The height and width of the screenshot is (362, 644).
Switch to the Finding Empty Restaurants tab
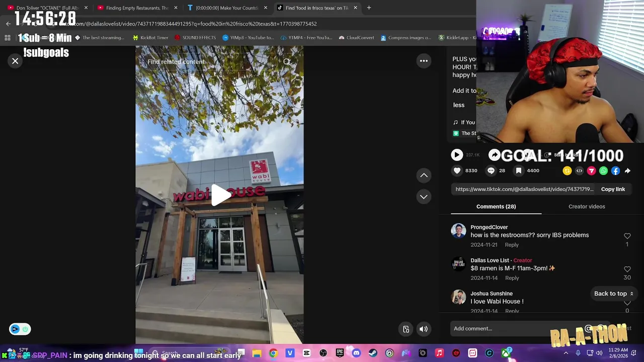pyautogui.click(x=136, y=8)
